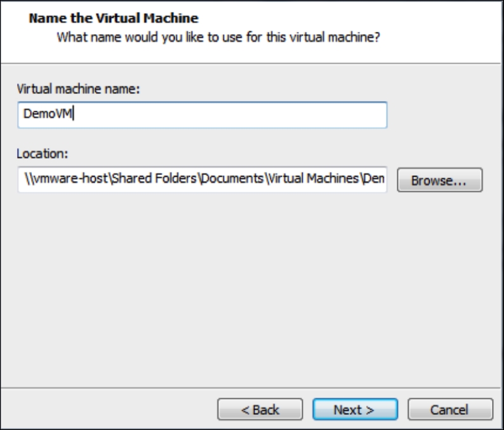
Task: Click the wizard subtitle question text
Action: (x=218, y=37)
